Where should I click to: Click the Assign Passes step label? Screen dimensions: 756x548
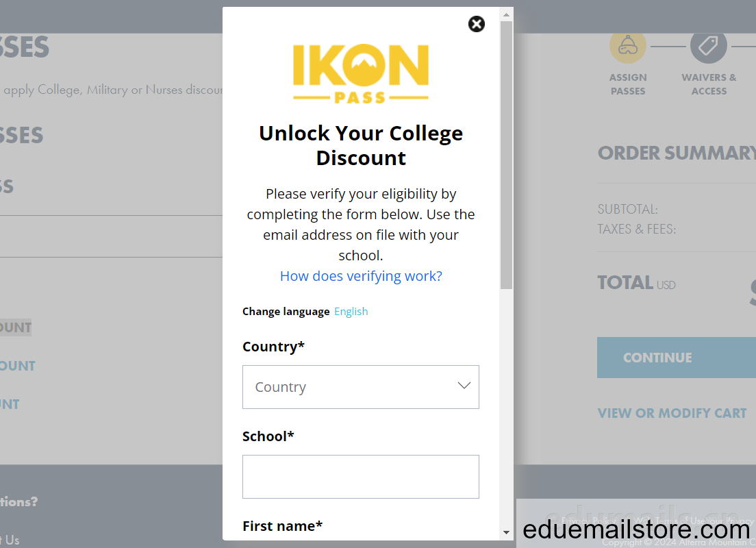pyautogui.click(x=628, y=84)
